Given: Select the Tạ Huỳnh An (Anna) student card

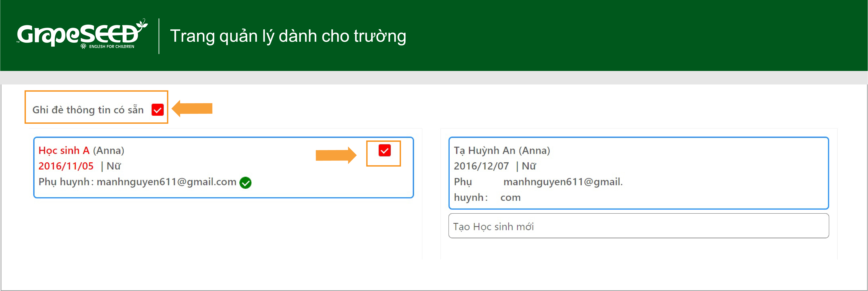Looking at the screenshot, I should (x=639, y=173).
